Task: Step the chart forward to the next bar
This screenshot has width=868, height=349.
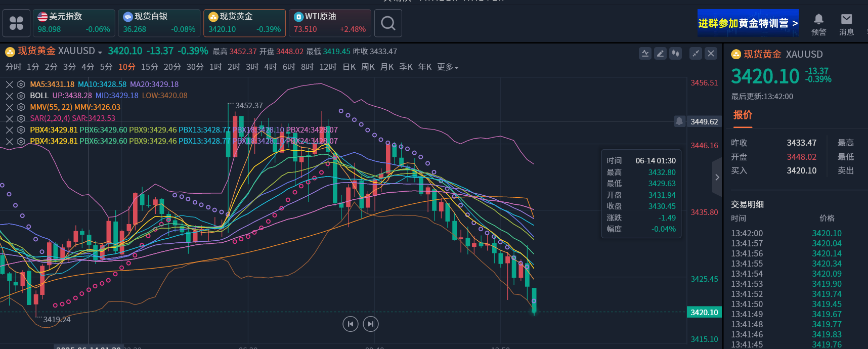Action: (371, 324)
